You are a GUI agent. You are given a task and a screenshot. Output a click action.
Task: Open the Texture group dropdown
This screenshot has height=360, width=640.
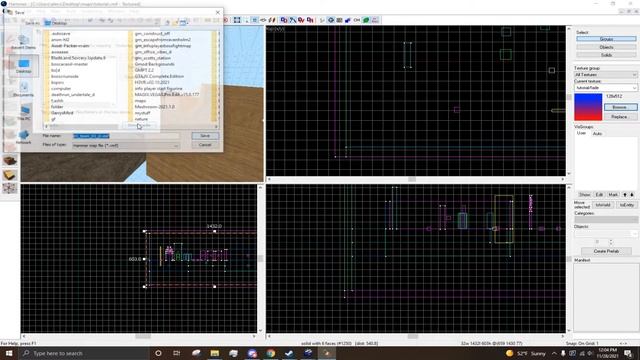click(606, 75)
